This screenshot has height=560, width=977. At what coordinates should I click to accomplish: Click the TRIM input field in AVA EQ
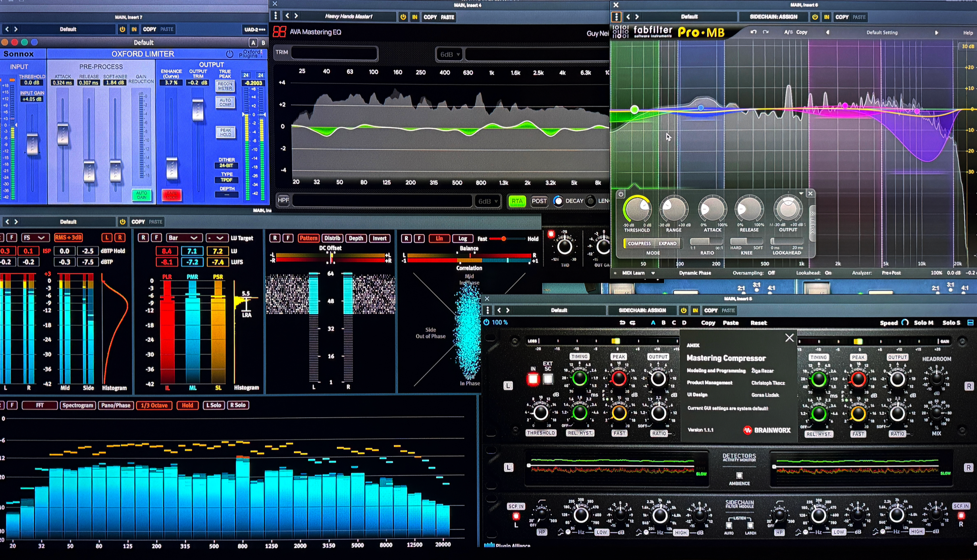[333, 52]
